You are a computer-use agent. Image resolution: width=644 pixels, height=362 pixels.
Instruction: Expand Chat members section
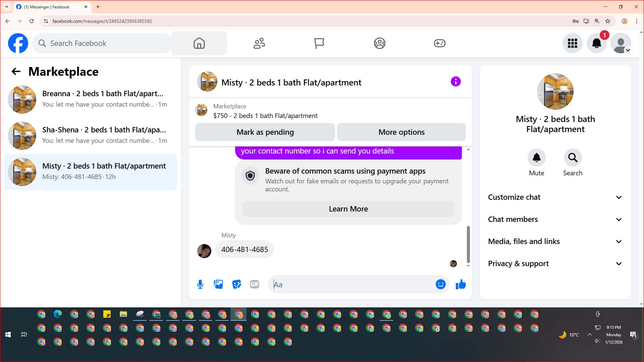tap(555, 219)
